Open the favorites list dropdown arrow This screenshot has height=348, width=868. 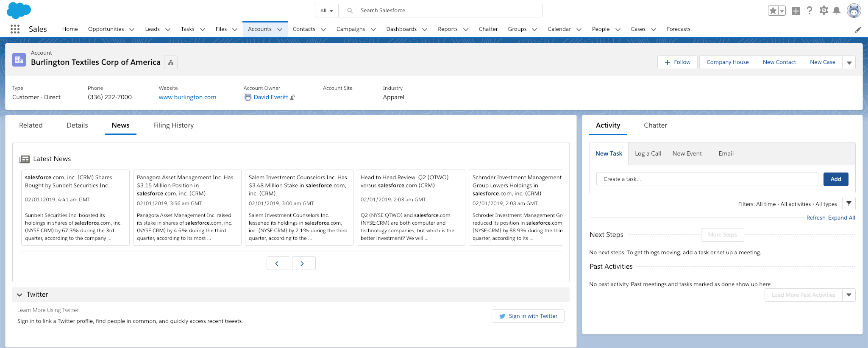point(782,11)
